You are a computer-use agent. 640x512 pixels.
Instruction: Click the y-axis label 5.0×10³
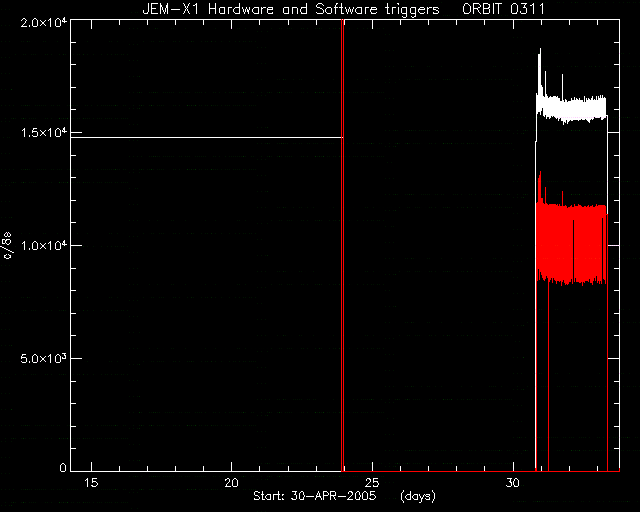click(x=44, y=358)
